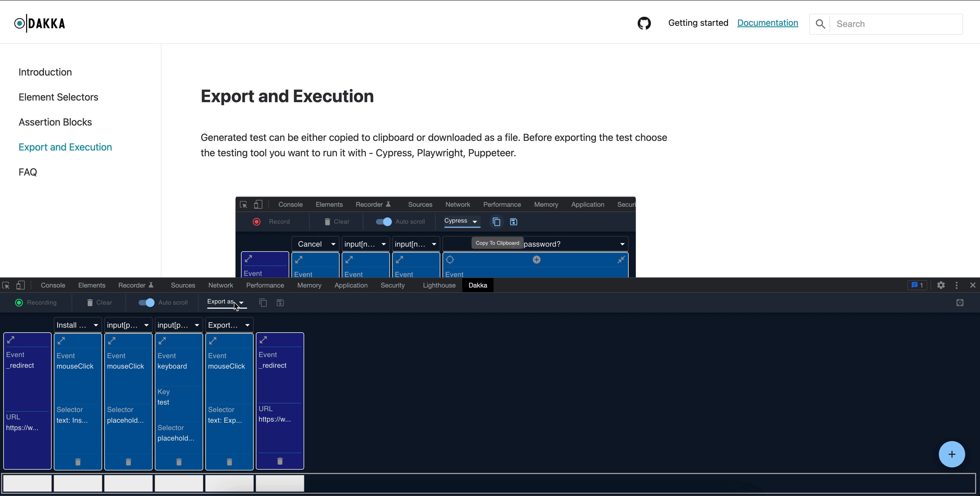Switch to the Security tab in DevTools
This screenshot has height=496, width=980.
point(393,285)
